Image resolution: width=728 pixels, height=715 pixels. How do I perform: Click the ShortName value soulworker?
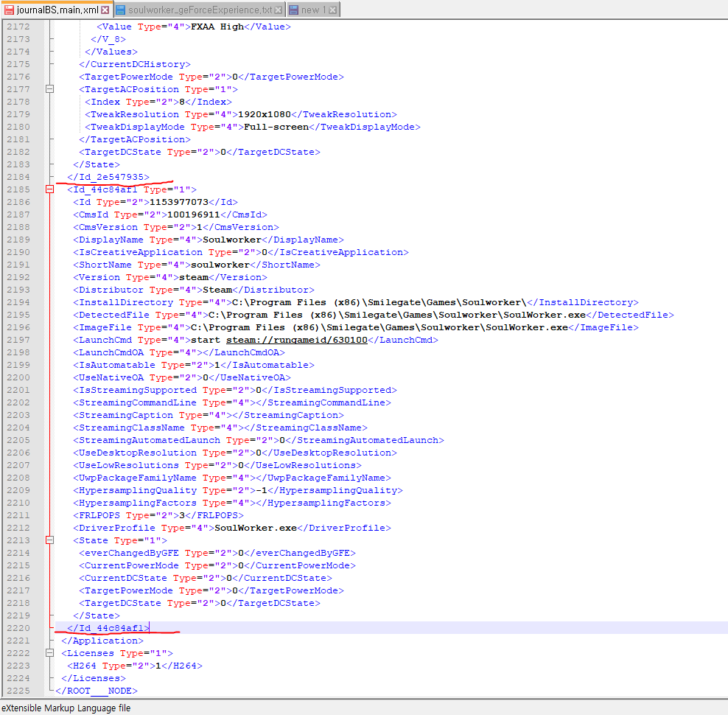tap(220, 265)
